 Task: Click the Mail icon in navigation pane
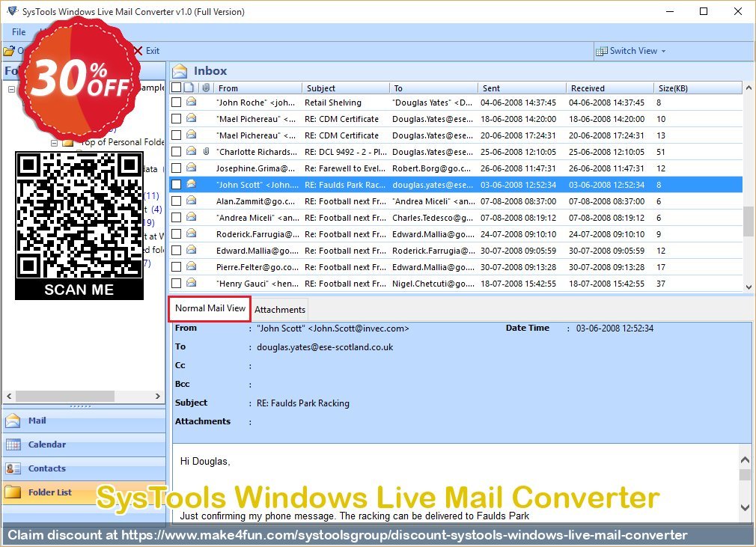13,421
